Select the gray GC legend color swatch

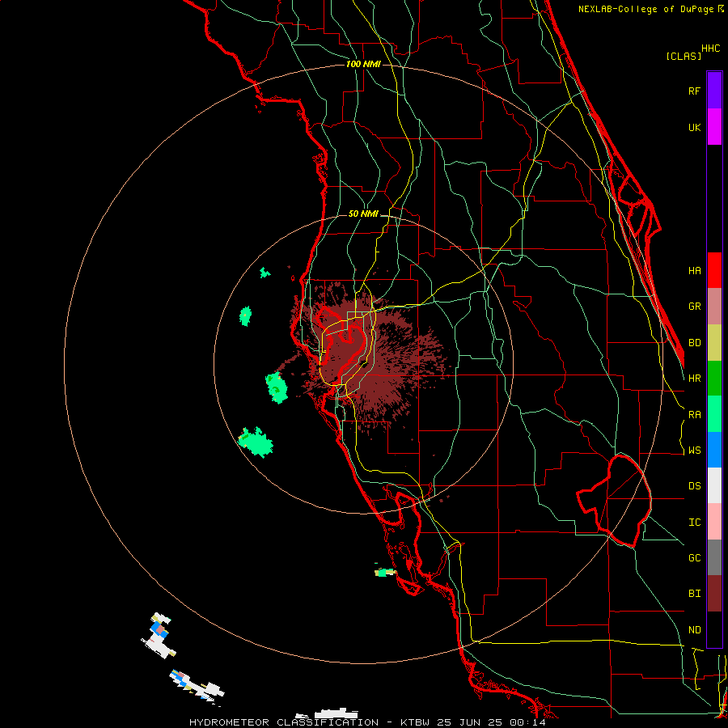(x=714, y=557)
